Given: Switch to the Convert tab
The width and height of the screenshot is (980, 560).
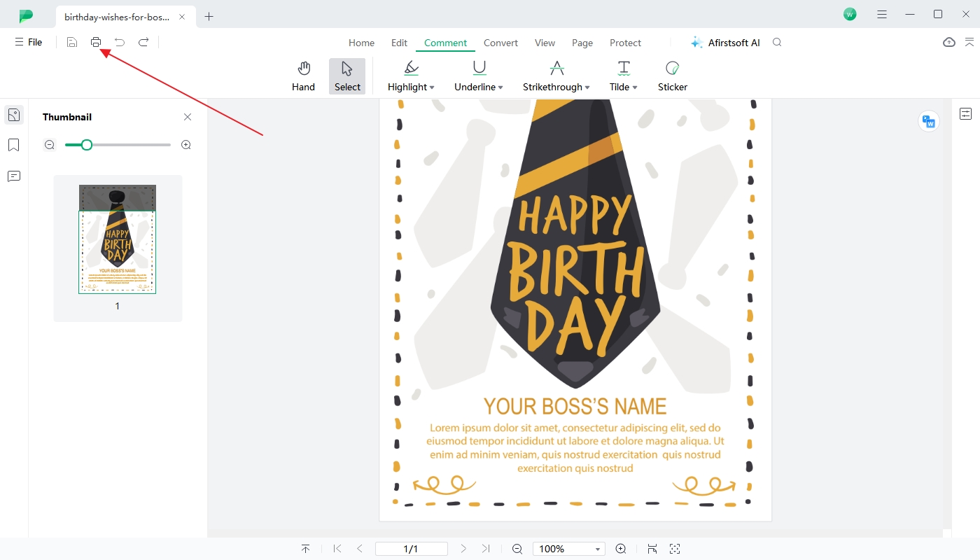Looking at the screenshot, I should (x=500, y=43).
